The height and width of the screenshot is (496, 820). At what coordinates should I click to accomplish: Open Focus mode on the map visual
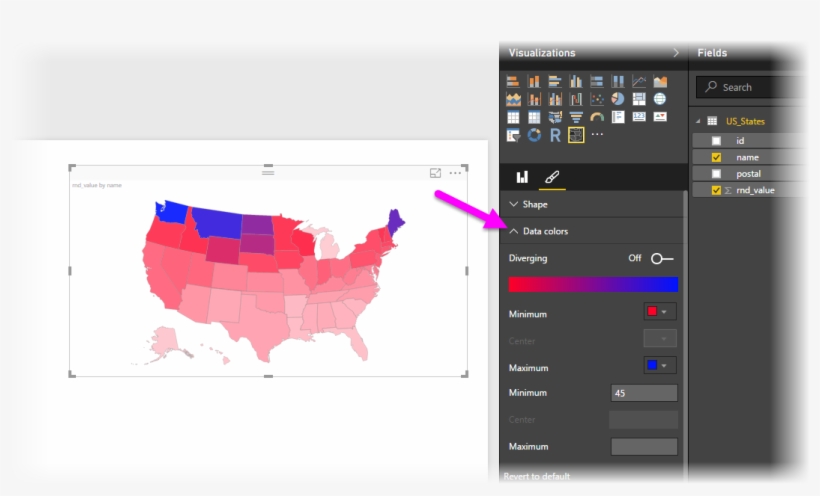point(435,173)
